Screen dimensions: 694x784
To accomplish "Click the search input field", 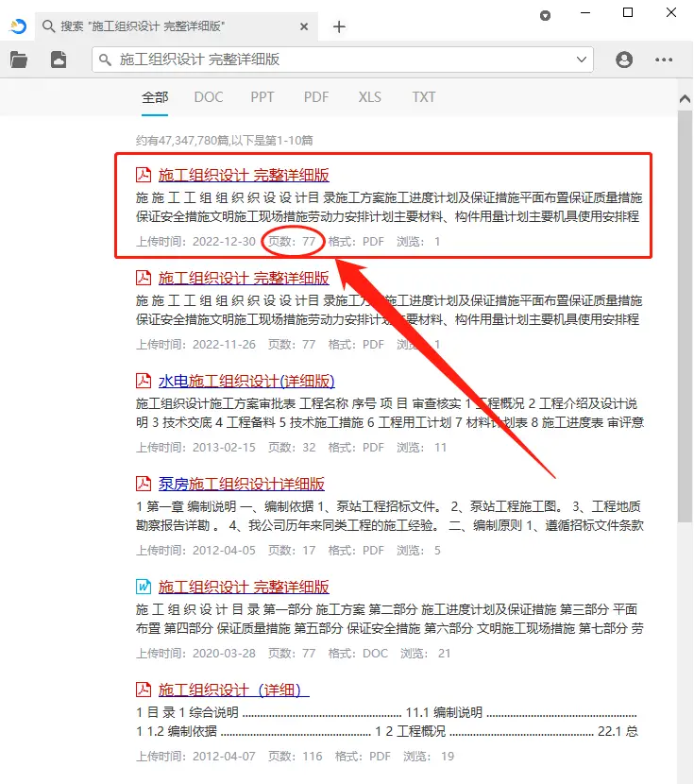I will 342,60.
